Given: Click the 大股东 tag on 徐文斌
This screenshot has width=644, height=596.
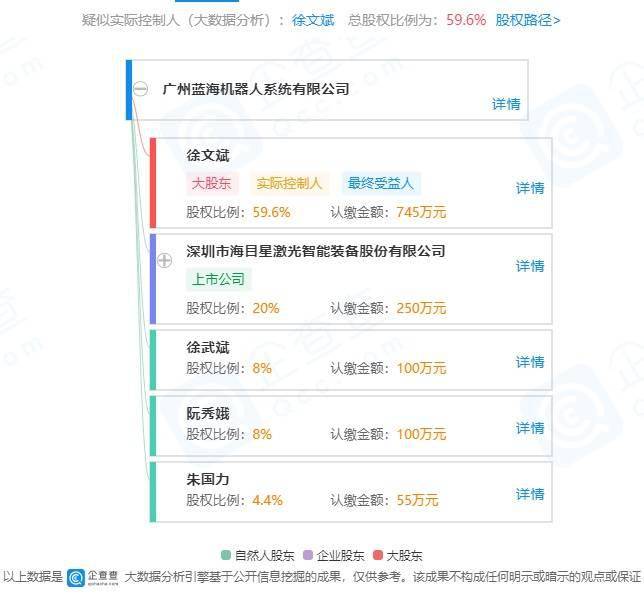Looking at the screenshot, I should click(x=210, y=184).
